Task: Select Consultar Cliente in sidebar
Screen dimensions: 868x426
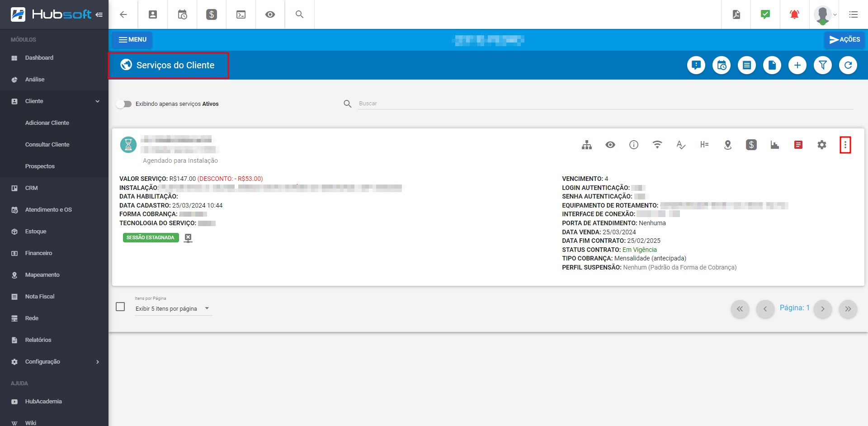Action: [x=54, y=145]
